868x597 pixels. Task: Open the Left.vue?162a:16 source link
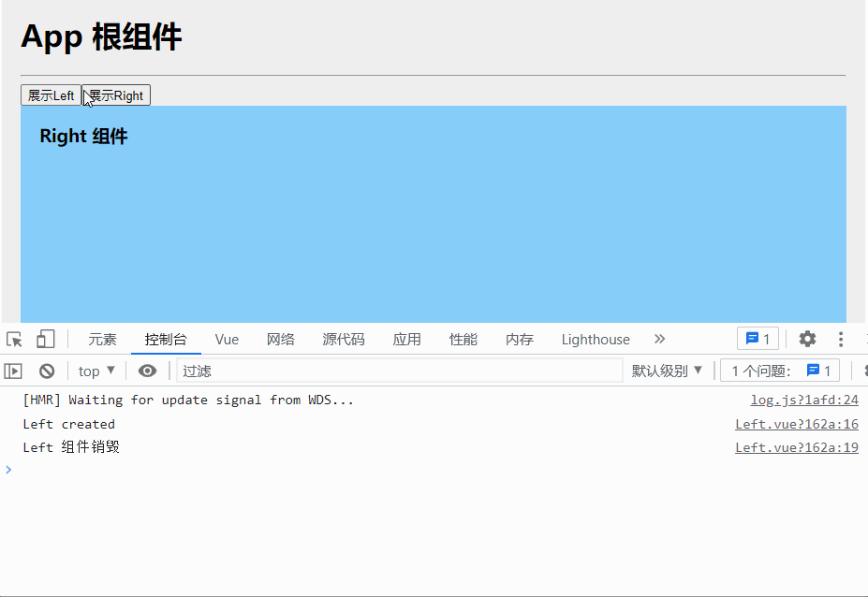point(797,425)
